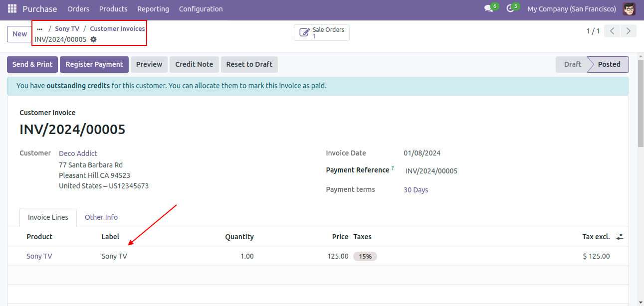This screenshot has height=306, width=644.
Task: Click the Sony TV breadcrumb link
Action: (x=67, y=29)
